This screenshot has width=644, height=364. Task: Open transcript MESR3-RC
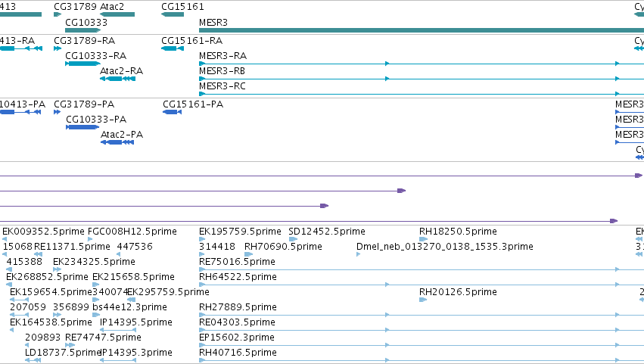point(222,86)
